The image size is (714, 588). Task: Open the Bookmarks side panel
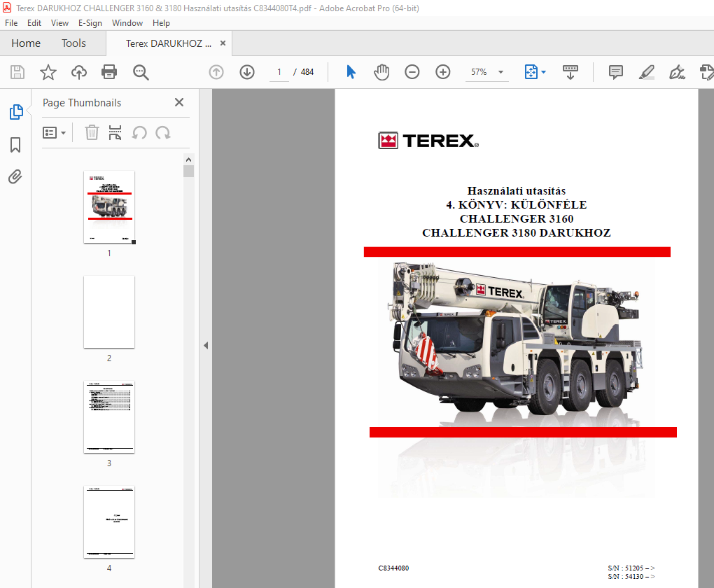pos(15,145)
